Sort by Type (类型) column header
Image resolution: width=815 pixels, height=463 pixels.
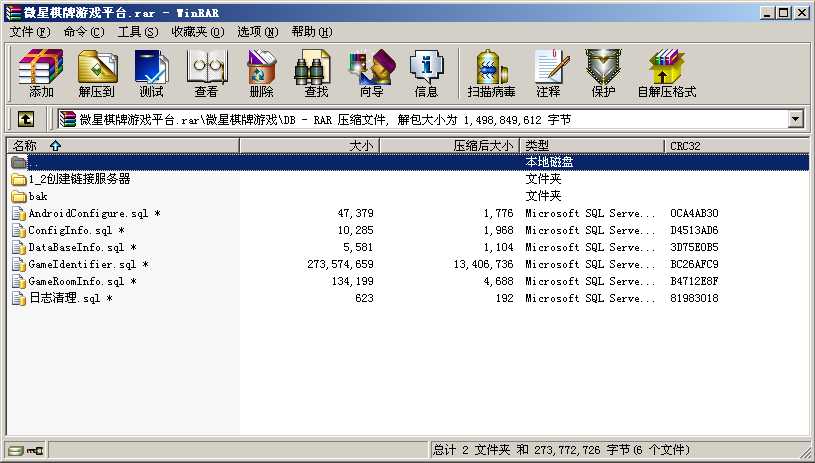592,145
